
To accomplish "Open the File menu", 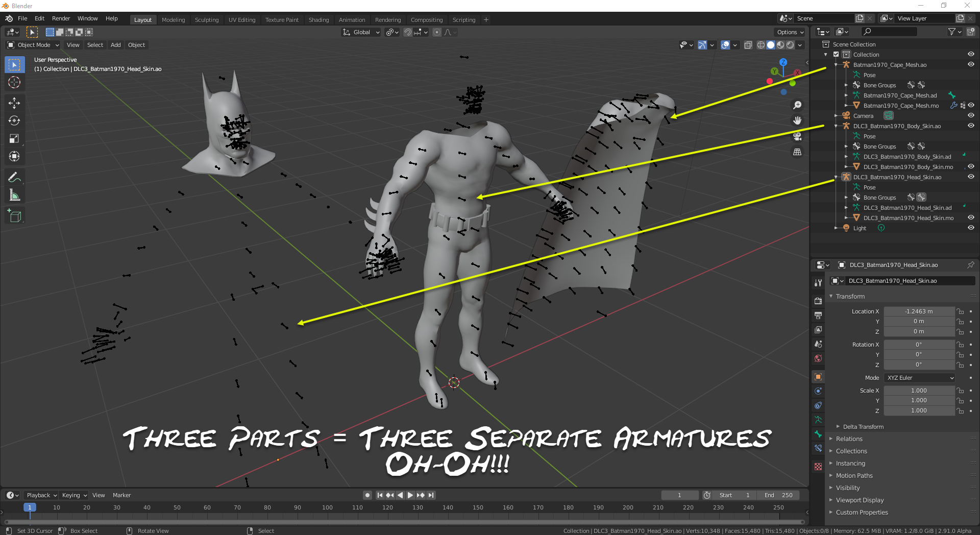I will pos(22,18).
